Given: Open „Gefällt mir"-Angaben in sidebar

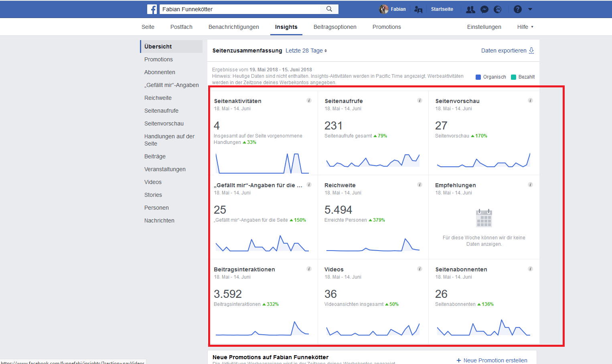Looking at the screenshot, I should pyautogui.click(x=172, y=85).
